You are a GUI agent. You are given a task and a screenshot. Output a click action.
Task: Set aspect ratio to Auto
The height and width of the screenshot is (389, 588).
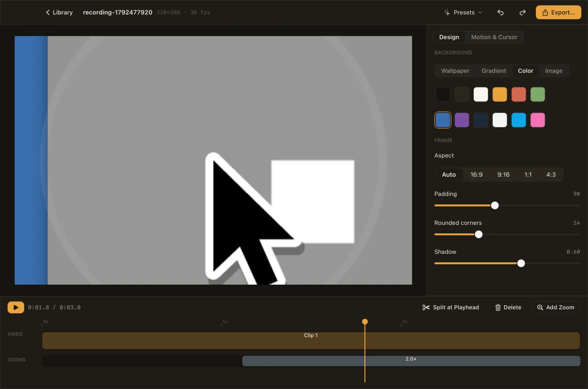click(x=449, y=174)
